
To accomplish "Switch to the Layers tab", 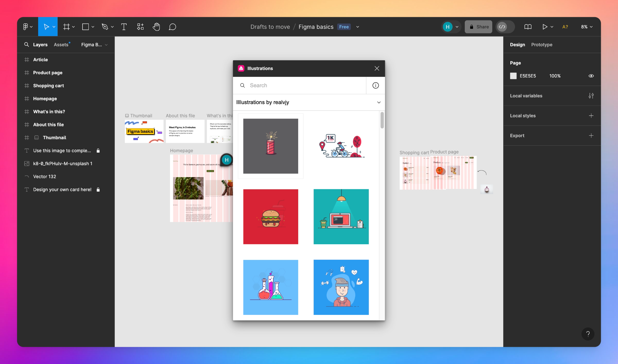I will pos(40,45).
